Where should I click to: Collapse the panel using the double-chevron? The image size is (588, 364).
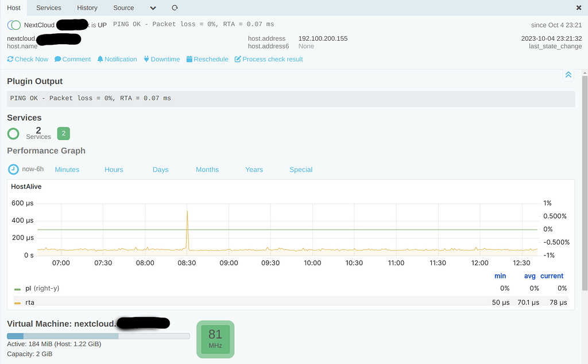pos(568,75)
